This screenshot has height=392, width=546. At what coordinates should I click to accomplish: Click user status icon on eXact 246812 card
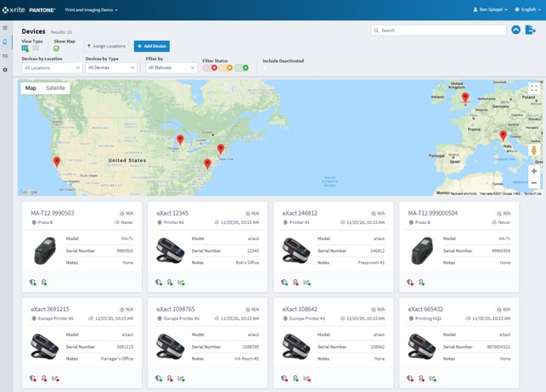point(296,282)
